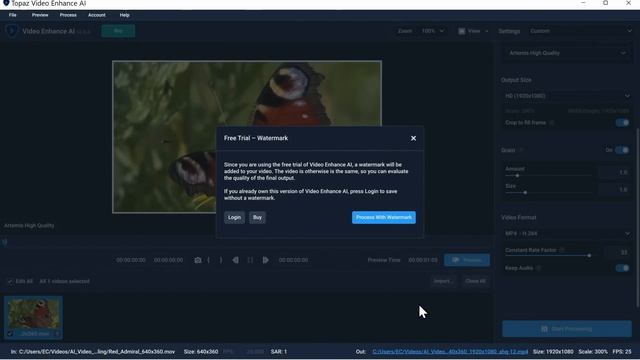The height and width of the screenshot is (360, 640).
Task: Click the green Buy button in header
Action: (118, 31)
